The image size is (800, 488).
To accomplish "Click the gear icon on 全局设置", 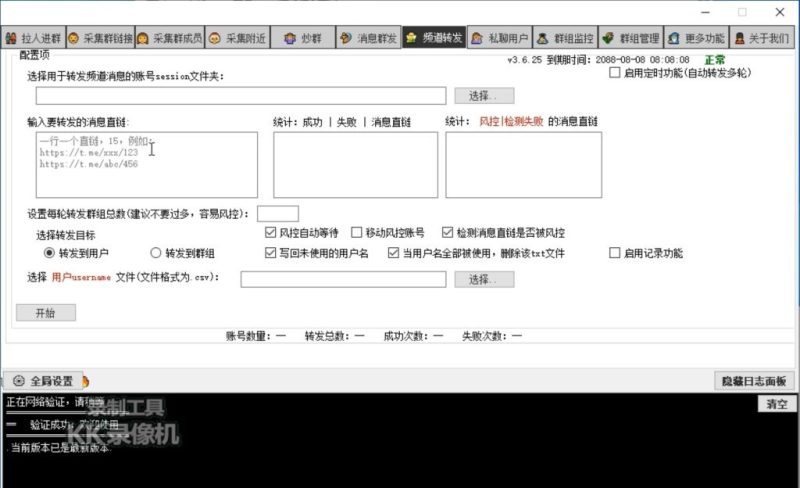I will coord(19,381).
